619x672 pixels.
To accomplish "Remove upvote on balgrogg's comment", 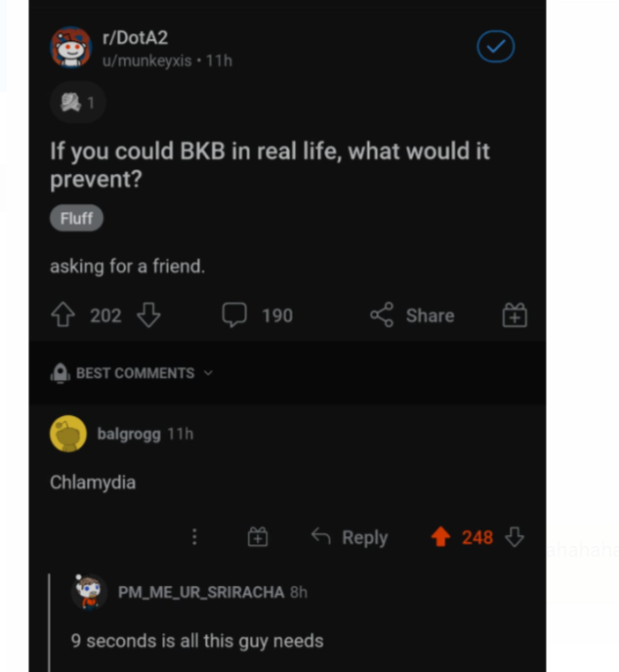I will click(440, 537).
